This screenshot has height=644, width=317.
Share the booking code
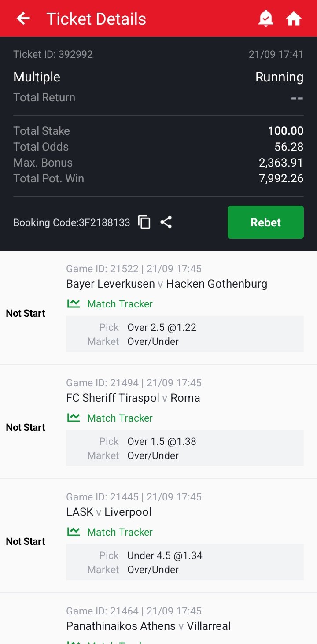click(x=166, y=222)
